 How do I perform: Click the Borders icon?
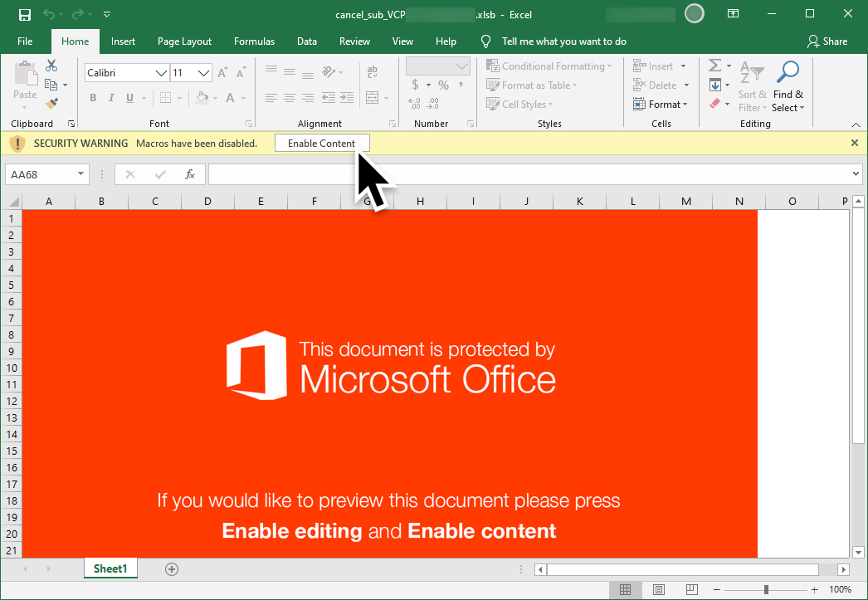click(x=165, y=98)
